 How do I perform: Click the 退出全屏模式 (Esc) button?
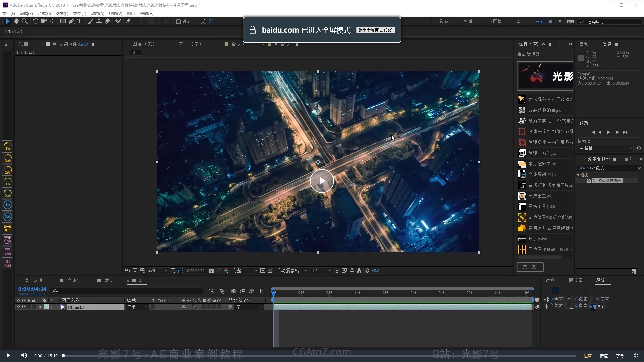(x=375, y=30)
